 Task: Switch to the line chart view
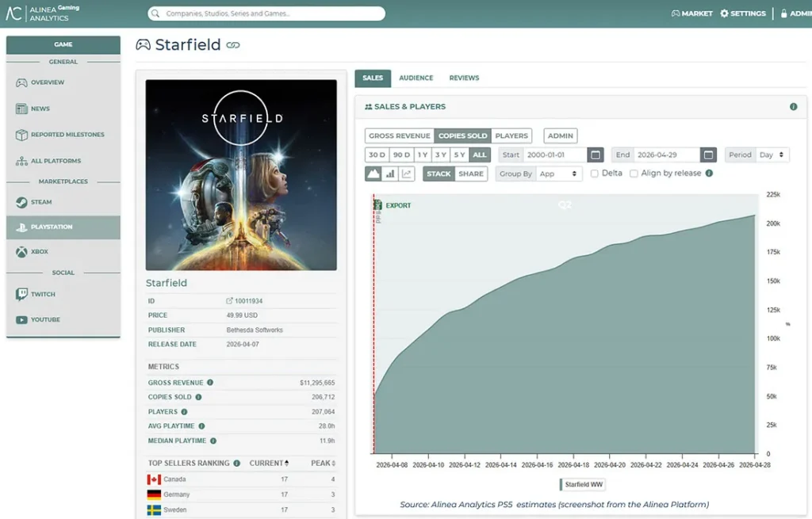point(407,174)
